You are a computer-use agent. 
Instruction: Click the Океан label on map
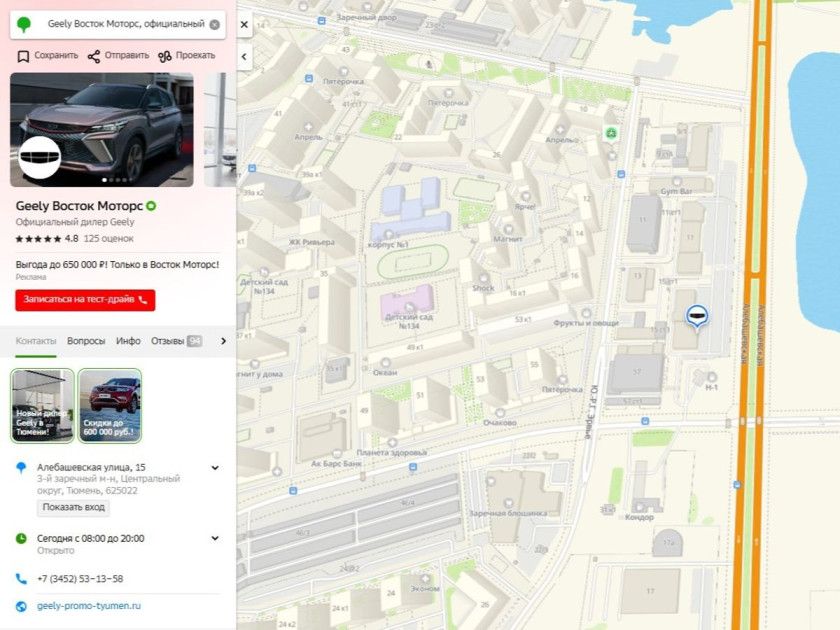tap(385, 372)
